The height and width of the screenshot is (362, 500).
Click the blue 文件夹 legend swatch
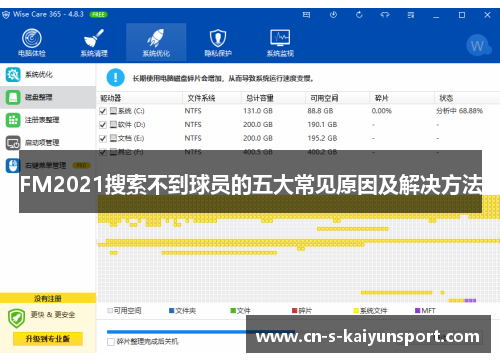click(x=172, y=311)
